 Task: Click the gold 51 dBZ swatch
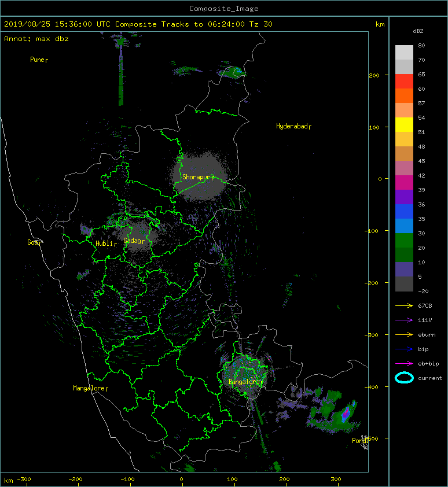404,139
